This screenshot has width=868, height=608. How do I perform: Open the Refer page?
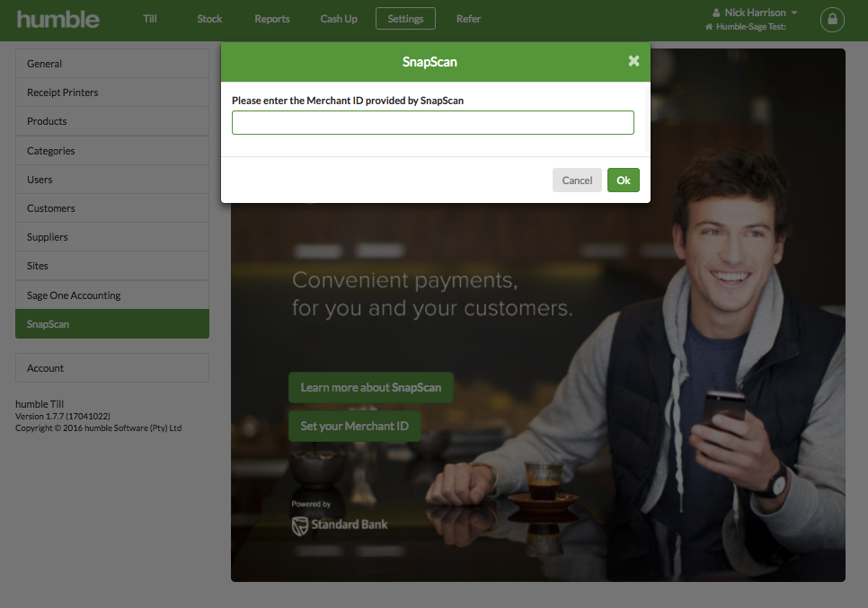pos(468,19)
